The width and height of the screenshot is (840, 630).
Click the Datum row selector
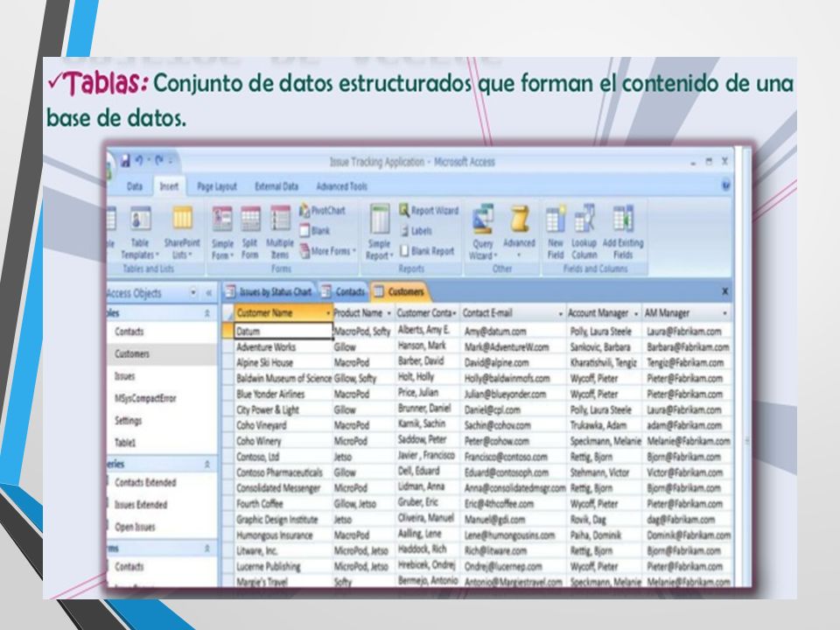(x=227, y=331)
